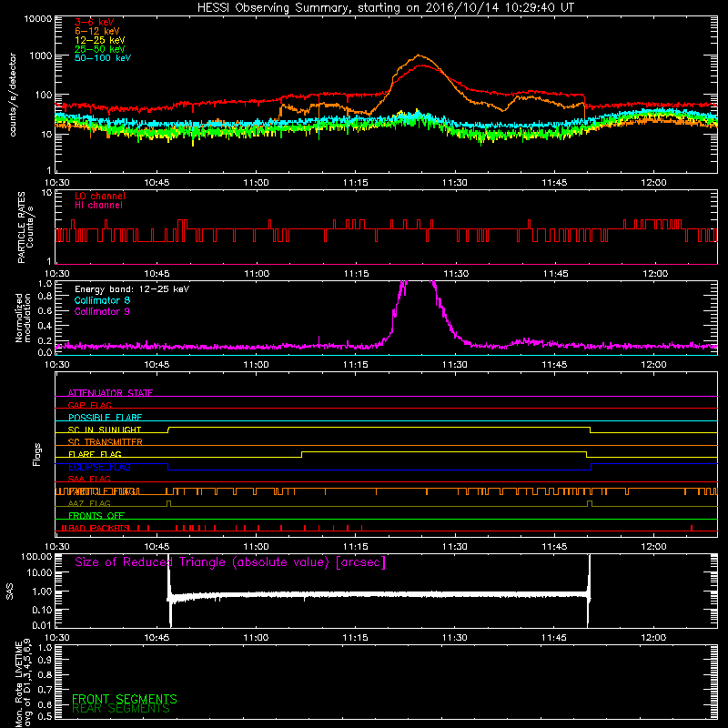Click the FLARE FLAG rising step edge

(302, 454)
